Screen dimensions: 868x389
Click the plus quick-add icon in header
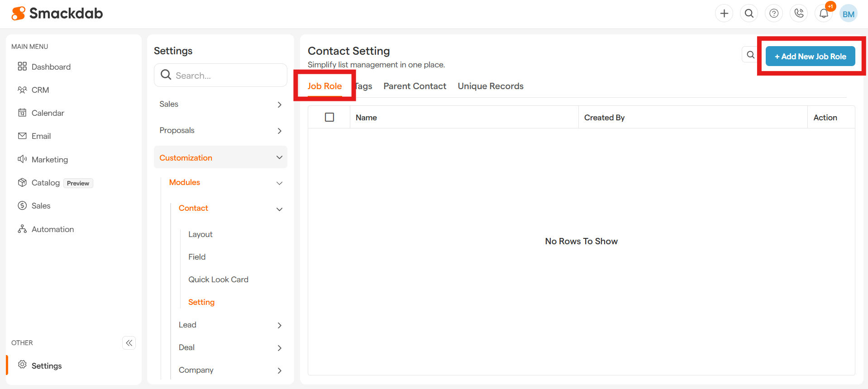(724, 14)
